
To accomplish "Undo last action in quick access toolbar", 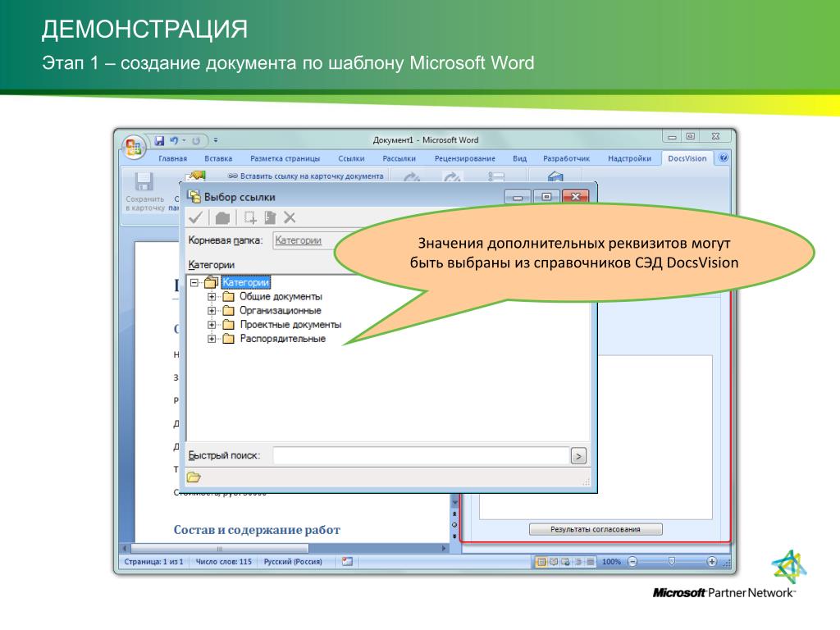I will [x=174, y=140].
